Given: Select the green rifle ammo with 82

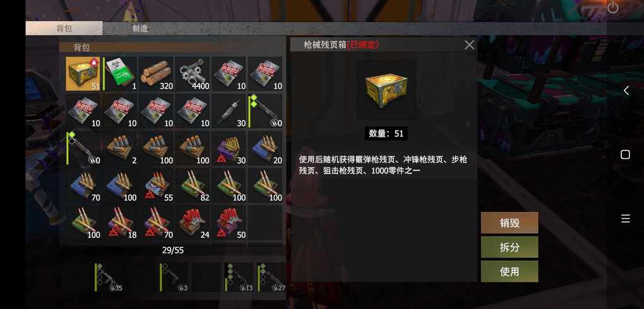Looking at the screenshot, I should click(192, 185).
